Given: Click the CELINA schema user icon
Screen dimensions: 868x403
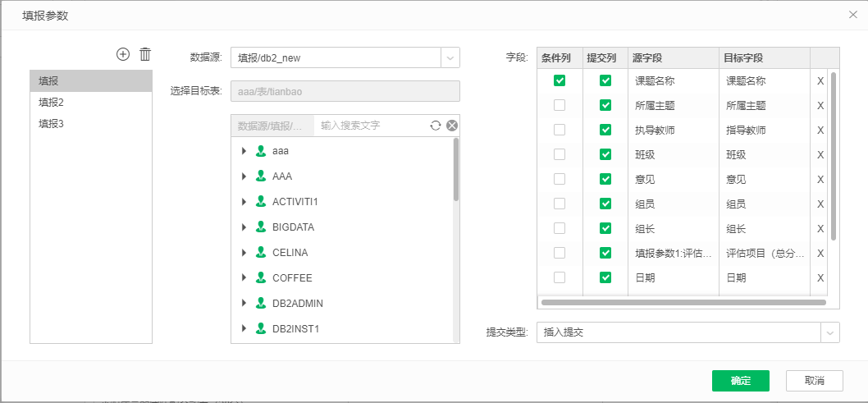Looking at the screenshot, I should [x=261, y=252].
